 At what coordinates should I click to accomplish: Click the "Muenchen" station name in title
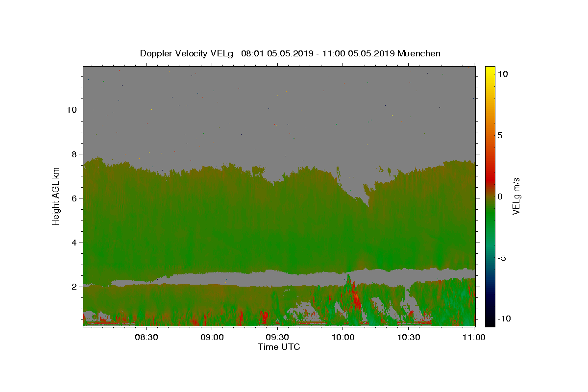(x=419, y=53)
